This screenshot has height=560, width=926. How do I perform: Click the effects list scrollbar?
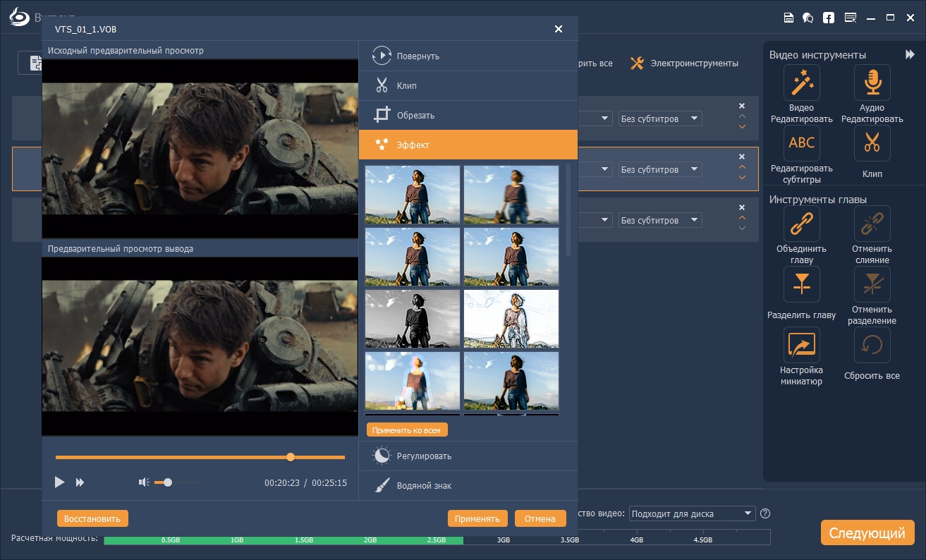568,210
